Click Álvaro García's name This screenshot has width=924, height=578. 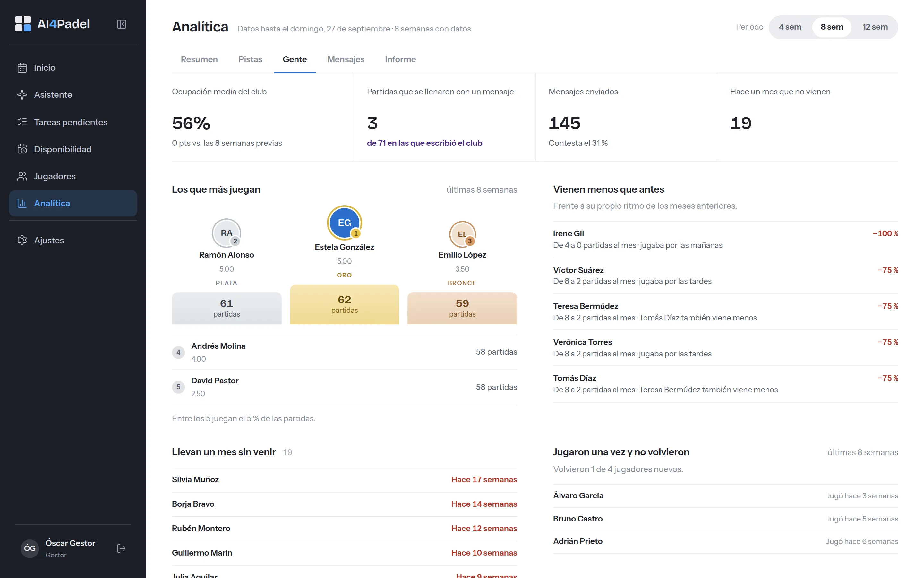(578, 495)
